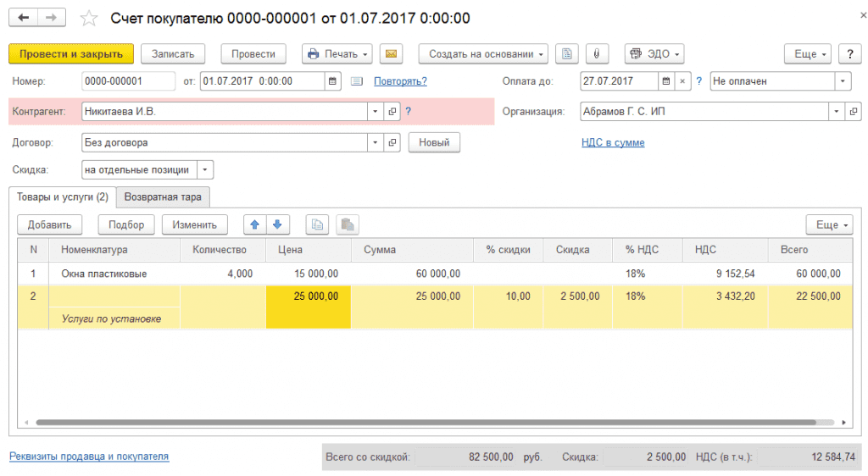868x476 pixels.
Task: Move row up with blue up arrow
Action: [x=254, y=224]
